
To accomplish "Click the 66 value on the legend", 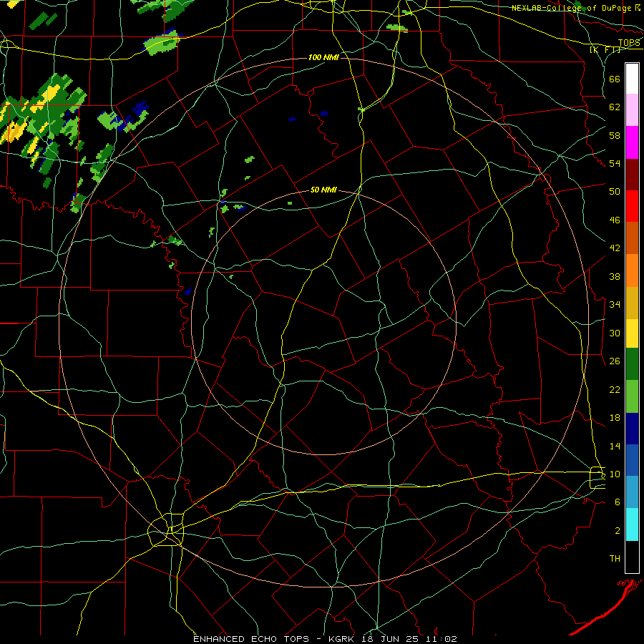I will 615,79.
